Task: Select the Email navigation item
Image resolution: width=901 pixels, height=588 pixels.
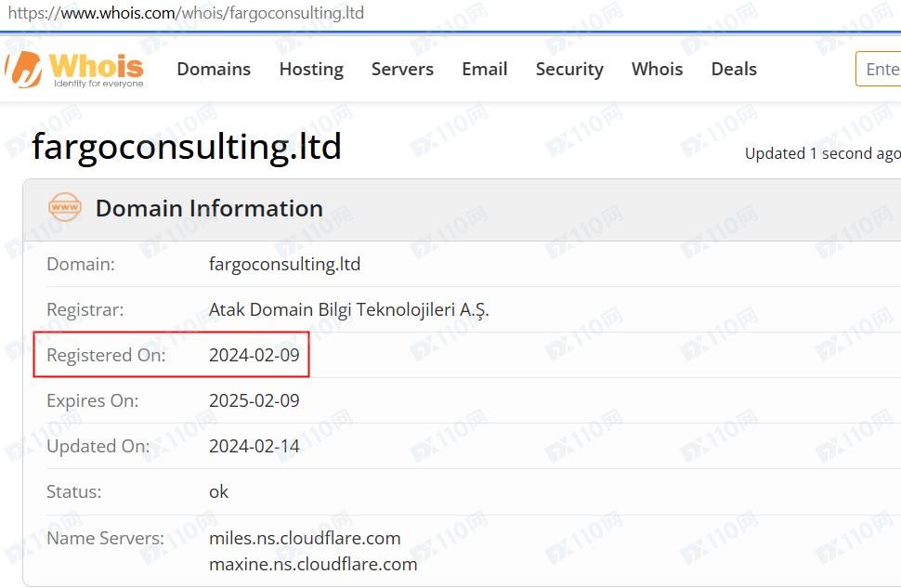Action: pyautogui.click(x=485, y=70)
